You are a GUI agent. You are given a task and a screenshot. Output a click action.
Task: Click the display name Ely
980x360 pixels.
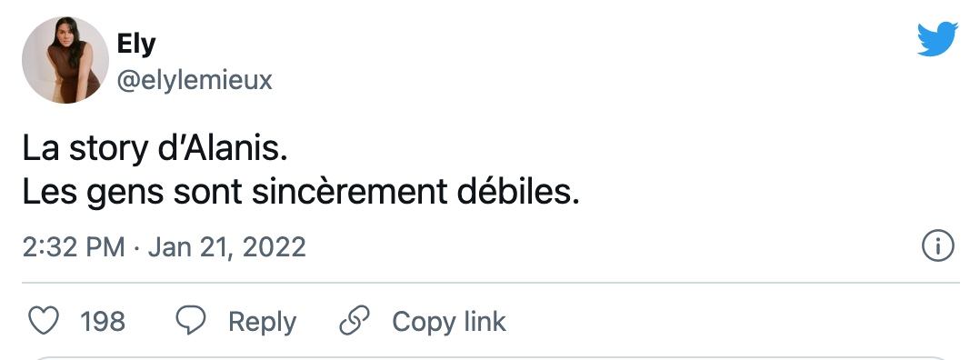[135, 44]
